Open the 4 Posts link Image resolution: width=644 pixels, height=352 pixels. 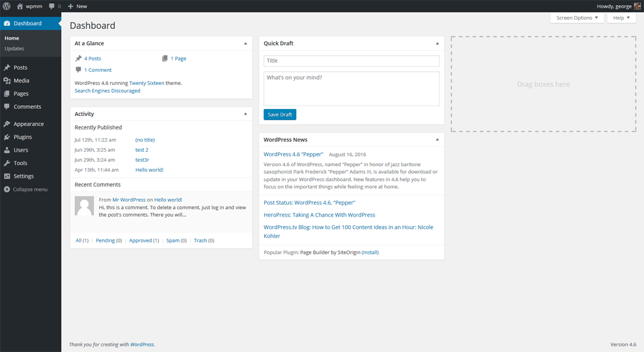tap(92, 59)
